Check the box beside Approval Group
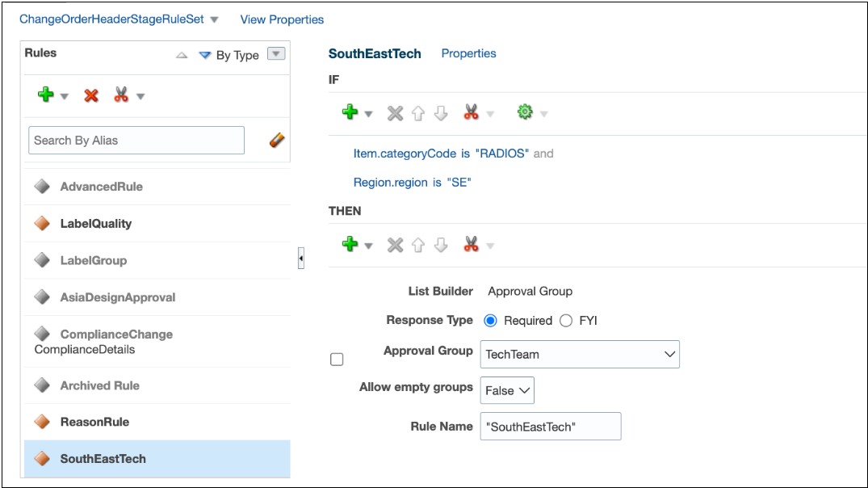 click(x=337, y=359)
